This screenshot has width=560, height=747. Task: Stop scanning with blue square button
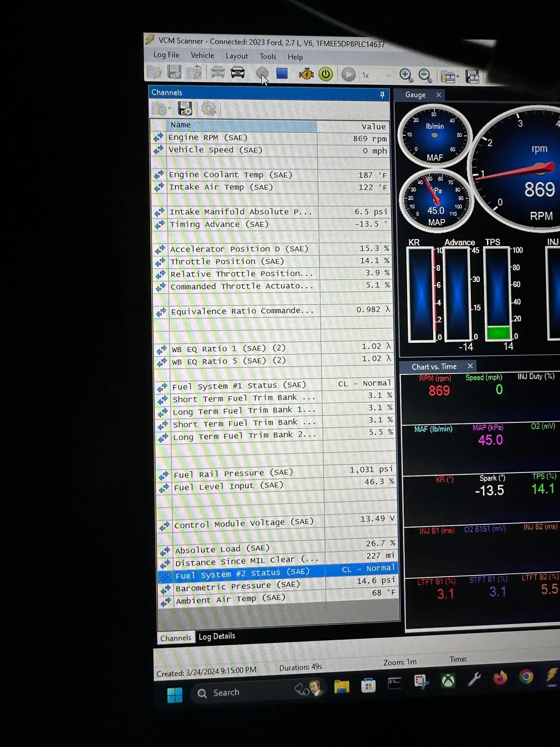pos(282,73)
